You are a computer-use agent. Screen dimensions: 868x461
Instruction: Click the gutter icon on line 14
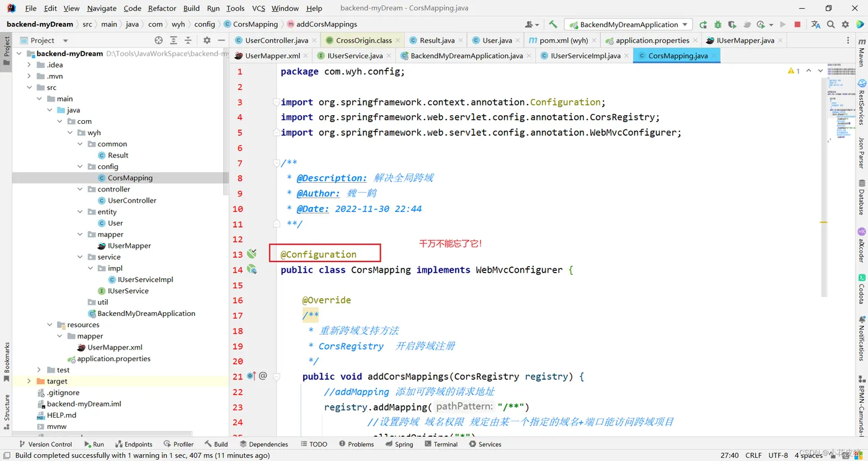tap(252, 269)
